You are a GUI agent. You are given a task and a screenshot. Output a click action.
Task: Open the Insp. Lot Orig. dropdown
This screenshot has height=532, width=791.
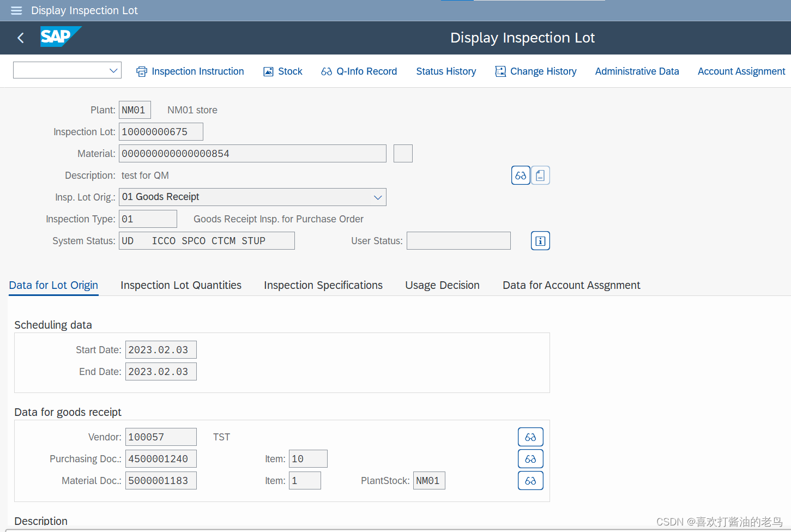click(378, 197)
